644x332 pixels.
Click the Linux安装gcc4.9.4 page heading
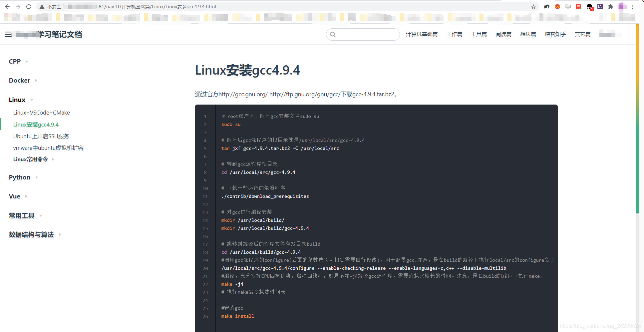point(247,70)
